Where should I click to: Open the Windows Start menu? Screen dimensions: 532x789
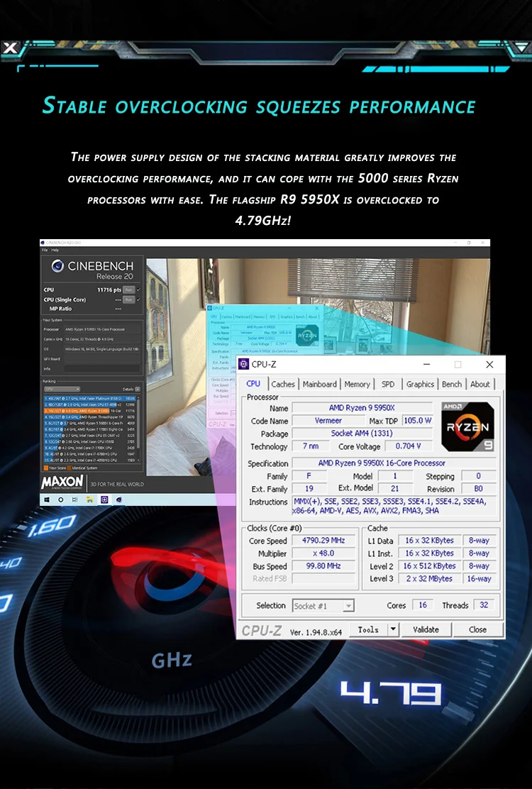tap(46, 500)
